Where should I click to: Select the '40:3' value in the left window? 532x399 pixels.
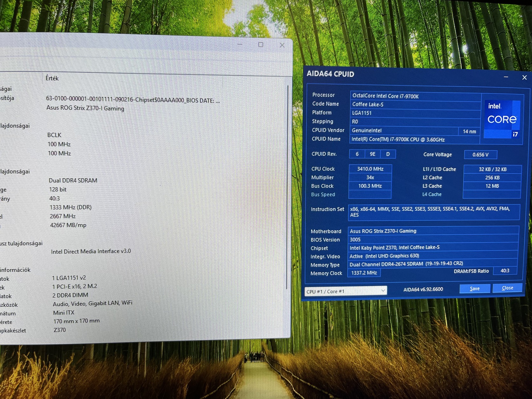pyautogui.click(x=54, y=198)
